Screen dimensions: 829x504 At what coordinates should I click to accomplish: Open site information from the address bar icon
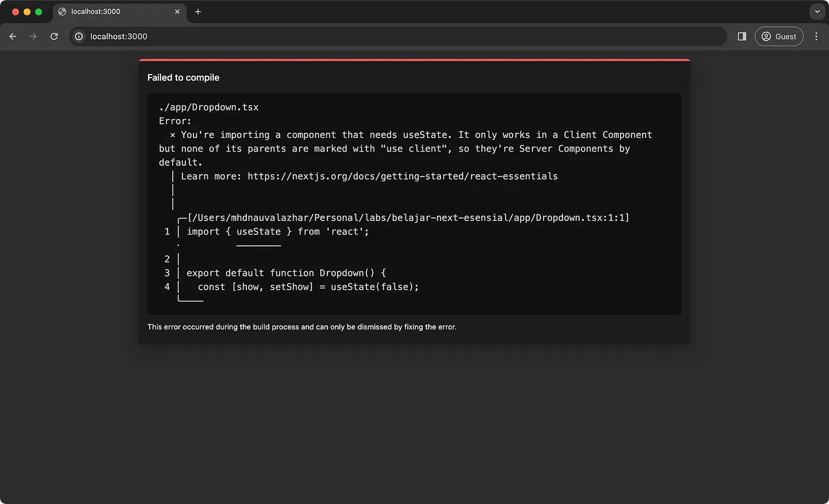point(79,36)
